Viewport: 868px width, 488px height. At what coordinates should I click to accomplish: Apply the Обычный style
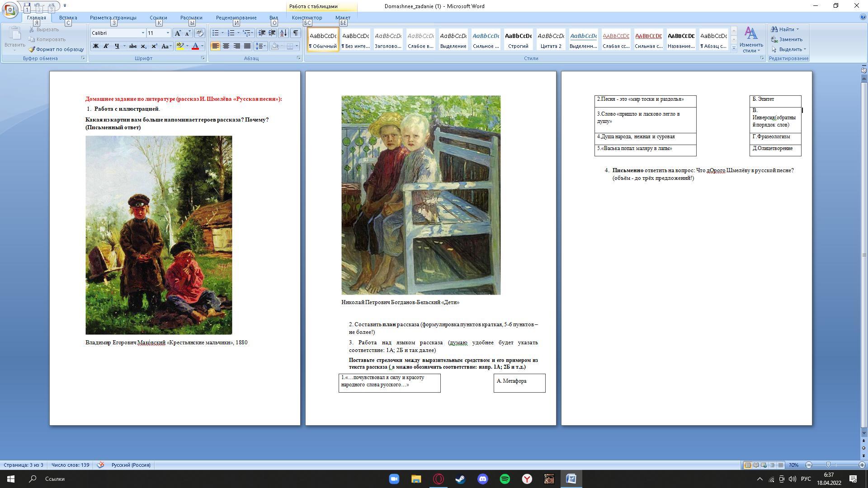click(x=323, y=39)
